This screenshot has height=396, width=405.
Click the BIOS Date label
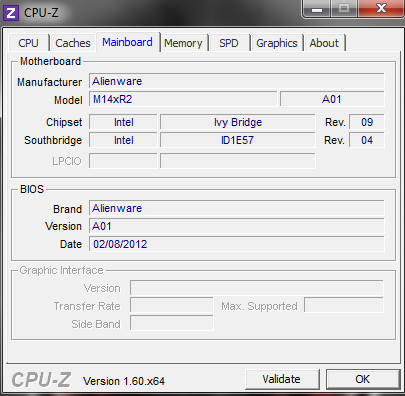(x=71, y=244)
